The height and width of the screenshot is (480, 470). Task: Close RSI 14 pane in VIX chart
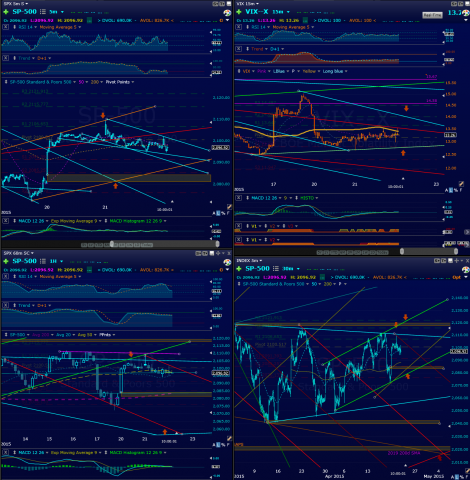coord(238,27)
